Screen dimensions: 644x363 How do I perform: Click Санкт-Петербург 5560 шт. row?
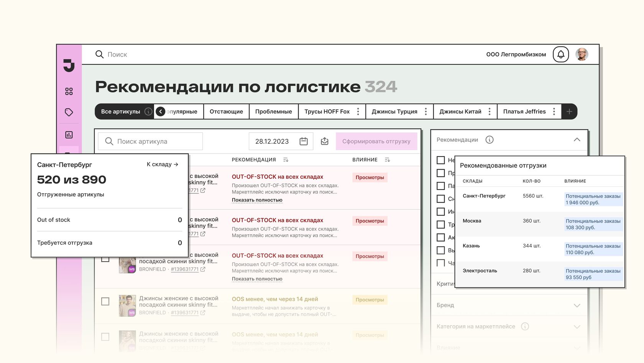click(x=540, y=199)
